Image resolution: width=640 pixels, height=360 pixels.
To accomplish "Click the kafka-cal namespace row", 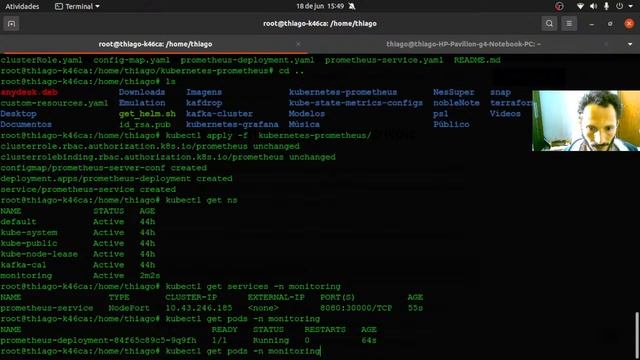I will pyautogui.click(x=78, y=265).
